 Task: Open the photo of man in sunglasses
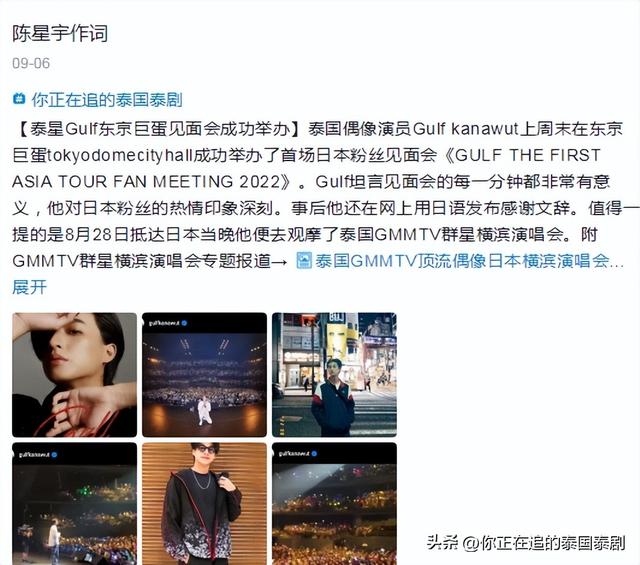(x=204, y=504)
